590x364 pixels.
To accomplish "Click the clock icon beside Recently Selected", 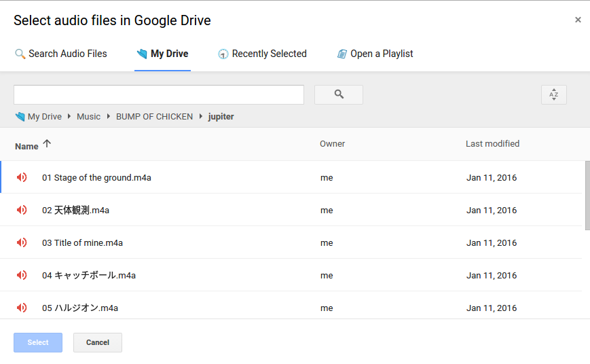I will (223, 54).
